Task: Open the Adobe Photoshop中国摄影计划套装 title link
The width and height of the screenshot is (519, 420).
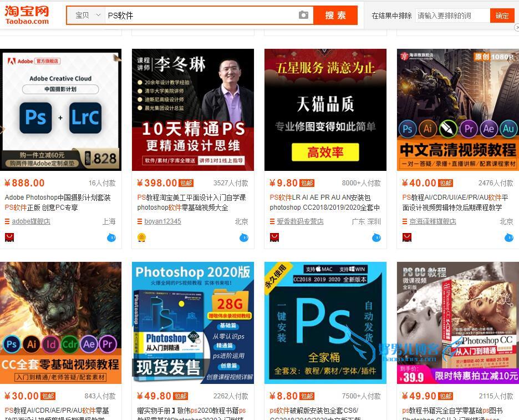Action: (58, 203)
